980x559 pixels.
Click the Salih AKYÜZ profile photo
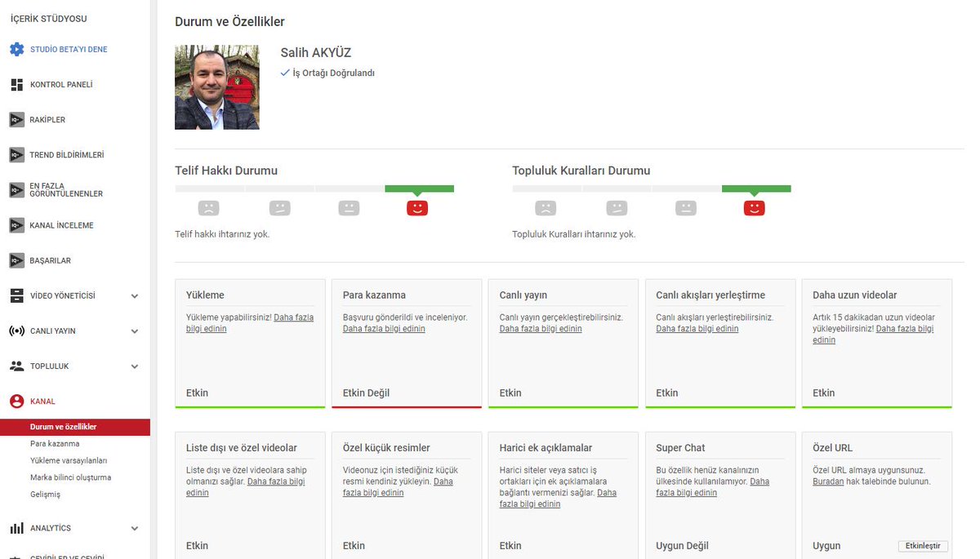[x=217, y=87]
